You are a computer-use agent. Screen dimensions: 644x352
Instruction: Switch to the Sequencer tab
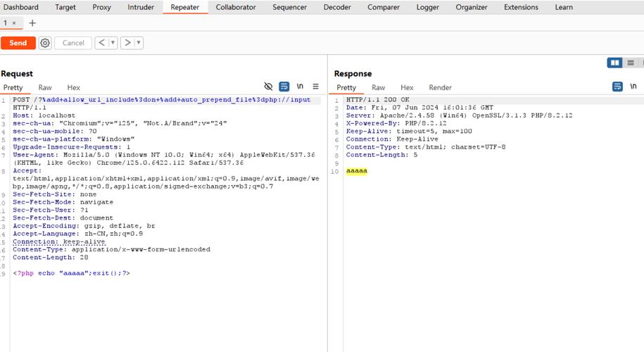tap(289, 7)
